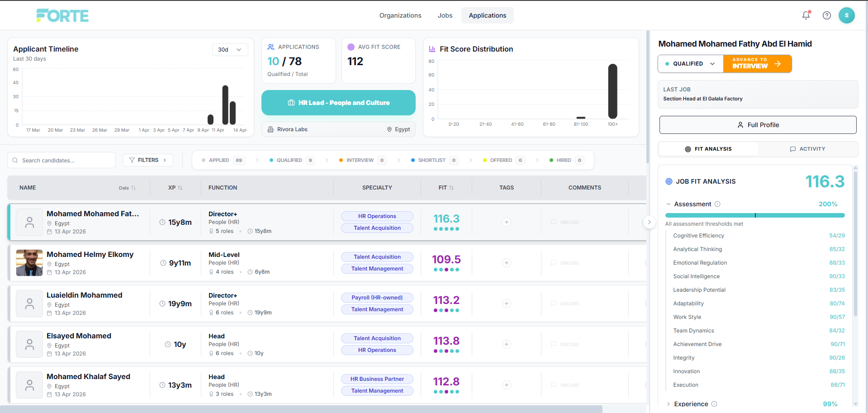
Task: Filter by HIRED stage
Action: point(566,160)
